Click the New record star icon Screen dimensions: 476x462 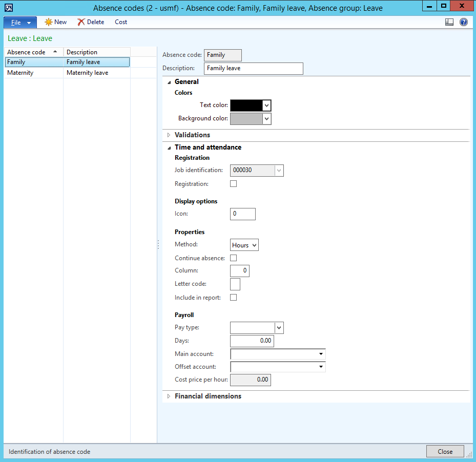click(49, 22)
